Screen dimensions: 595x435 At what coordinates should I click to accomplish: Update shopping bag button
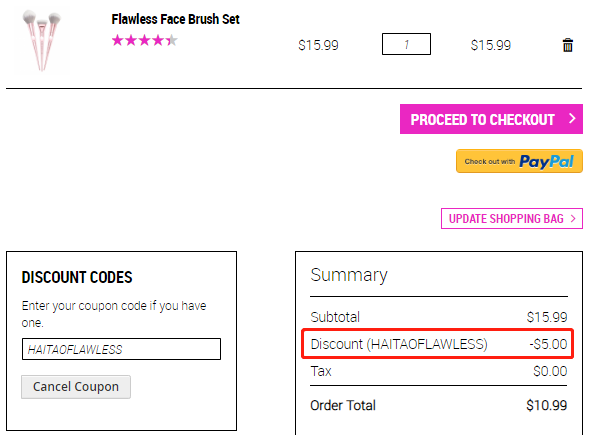(512, 218)
